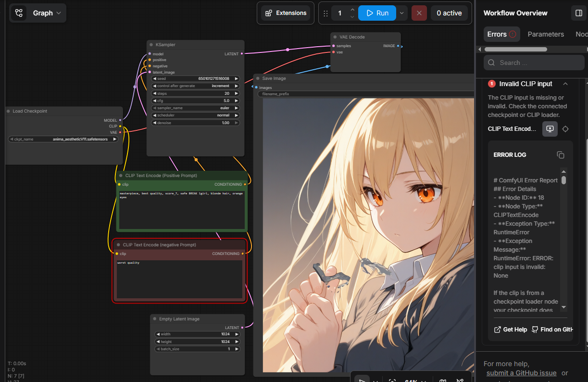Click the error log vertical scrollbar thumb
This screenshot has width=588, height=382.
click(563, 180)
